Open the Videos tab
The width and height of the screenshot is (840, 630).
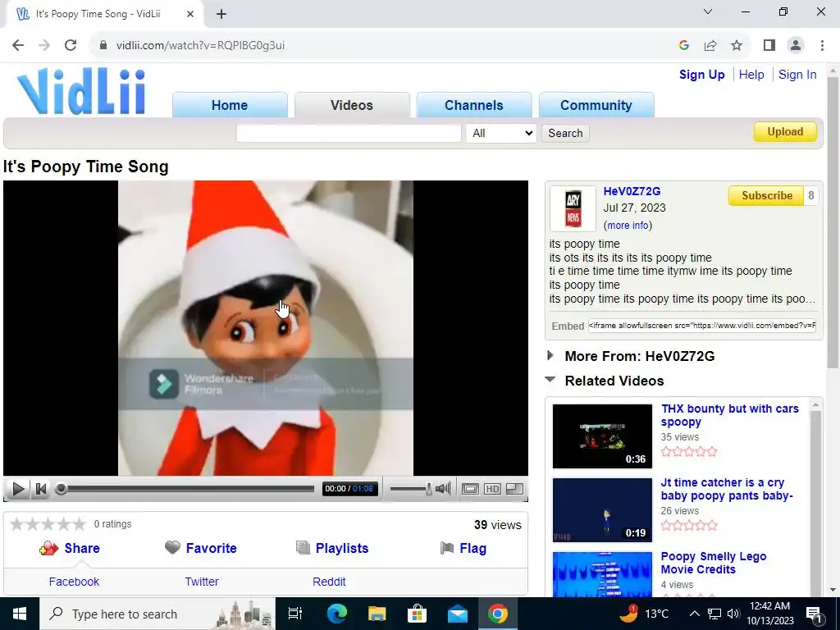(x=352, y=105)
